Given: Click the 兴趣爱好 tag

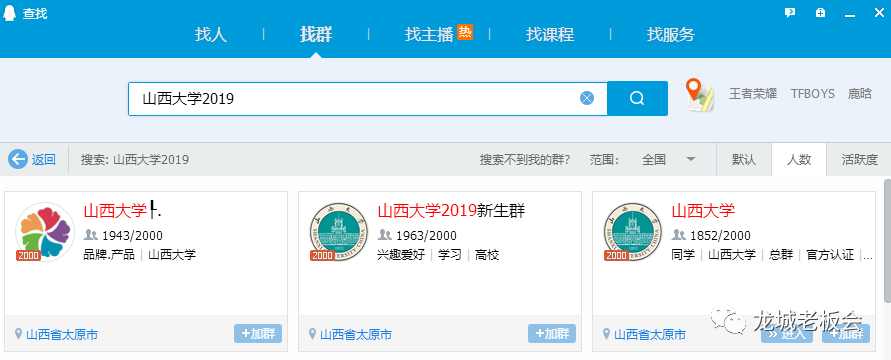Looking at the screenshot, I should click(401, 254).
